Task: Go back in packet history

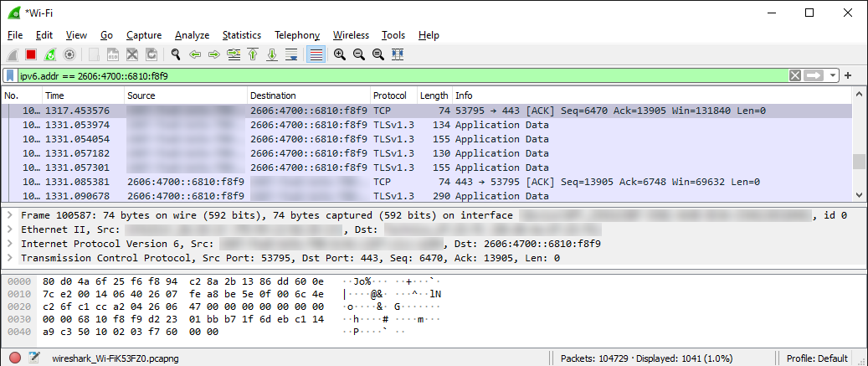Action: 195,54
